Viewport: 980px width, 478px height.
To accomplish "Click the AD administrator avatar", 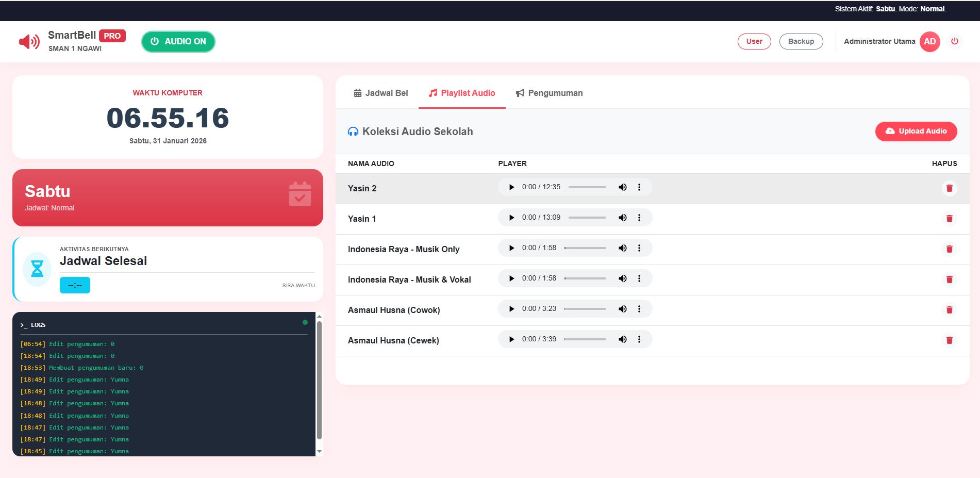I will point(929,42).
